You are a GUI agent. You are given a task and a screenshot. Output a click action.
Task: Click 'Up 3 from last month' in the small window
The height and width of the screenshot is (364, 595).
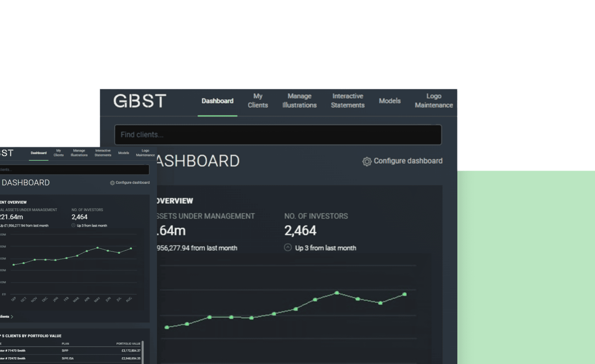92,226
